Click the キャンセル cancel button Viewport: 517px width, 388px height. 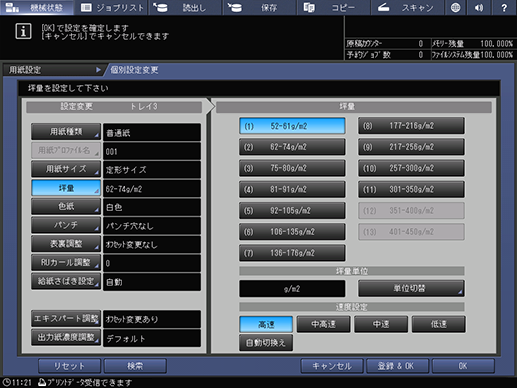pos(332,366)
